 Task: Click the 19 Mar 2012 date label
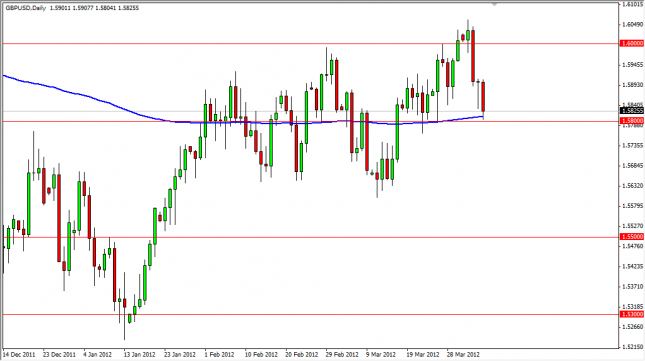(423, 354)
